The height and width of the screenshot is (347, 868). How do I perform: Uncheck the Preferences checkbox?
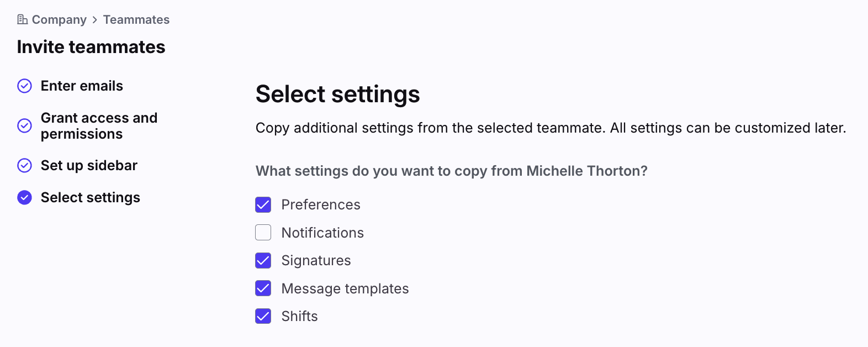pyautogui.click(x=263, y=205)
